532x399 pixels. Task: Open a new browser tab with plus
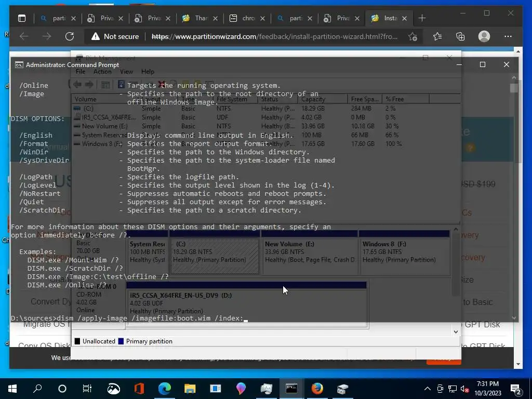422,18
